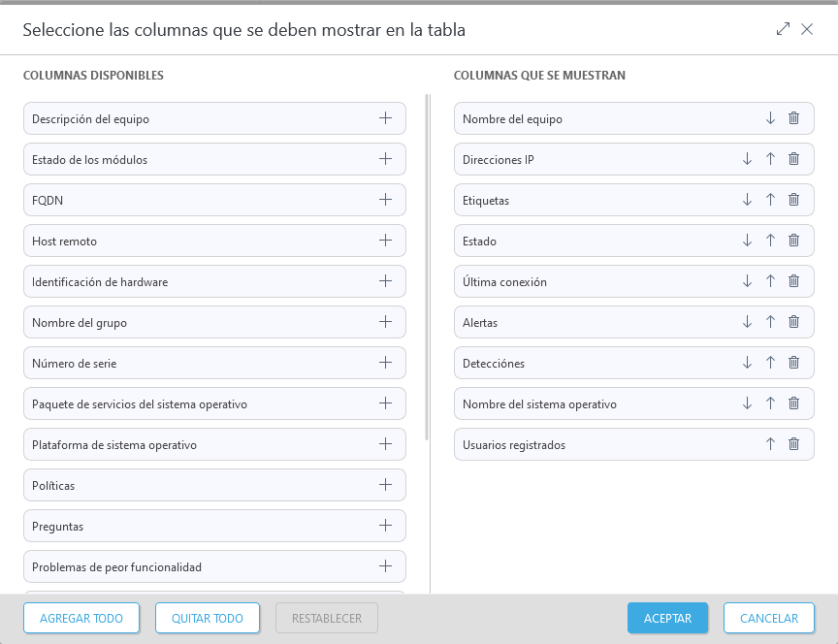Viewport: 838px width, 644px height.
Task: Remove the Etiquetas column with trash icon
Action: (x=793, y=200)
